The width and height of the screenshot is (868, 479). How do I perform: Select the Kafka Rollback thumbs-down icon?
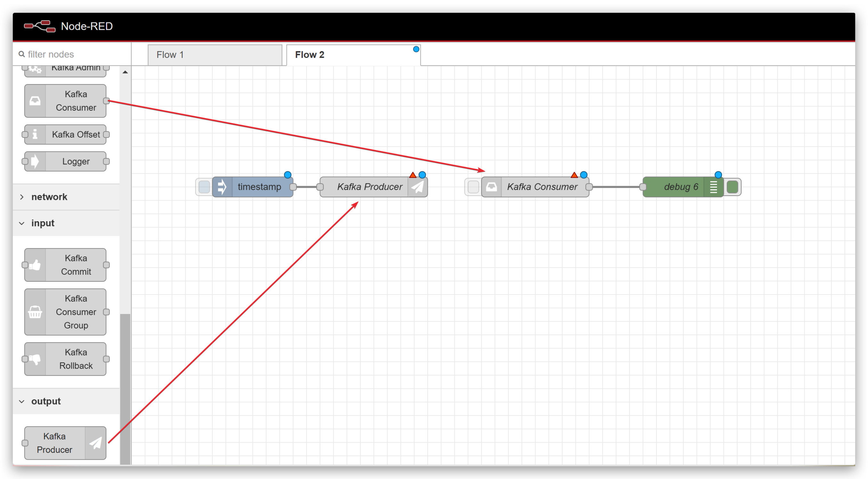pyautogui.click(x=35, y=359)
